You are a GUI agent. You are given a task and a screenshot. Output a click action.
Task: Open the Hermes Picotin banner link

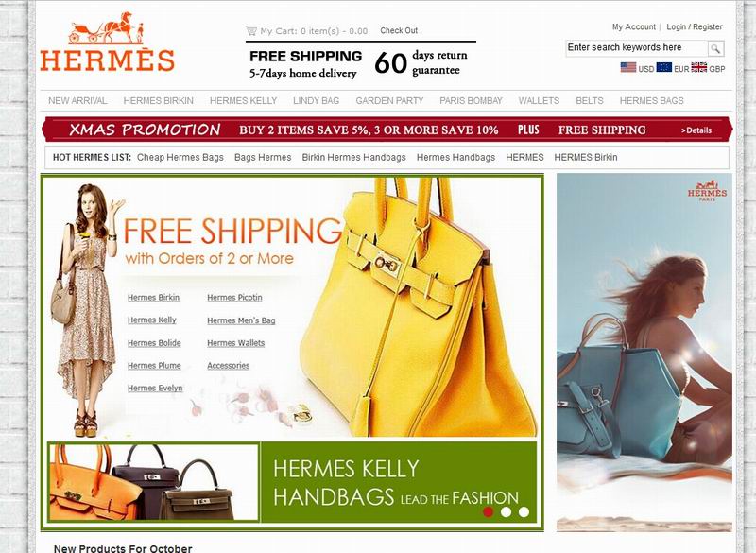click(x=234, y=298)
